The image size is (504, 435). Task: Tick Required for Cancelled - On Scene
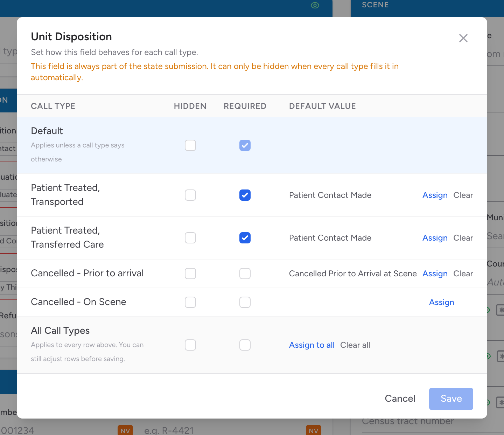click(245, 302)
